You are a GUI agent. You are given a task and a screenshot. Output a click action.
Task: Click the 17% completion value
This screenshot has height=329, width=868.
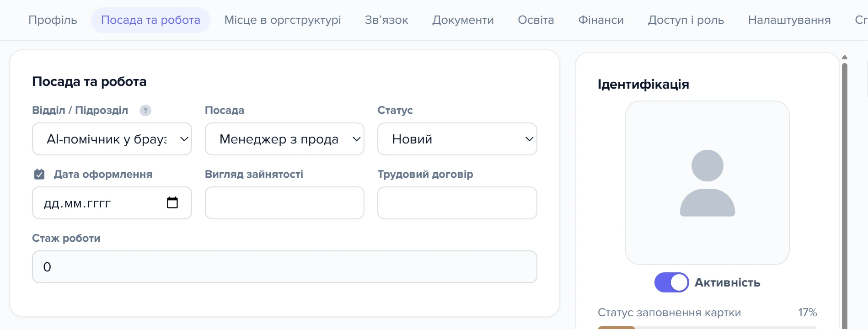tap(808, 313)
